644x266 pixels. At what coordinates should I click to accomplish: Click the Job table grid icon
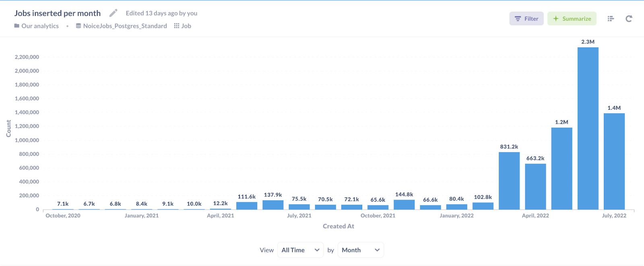click(x=176, y=26)
